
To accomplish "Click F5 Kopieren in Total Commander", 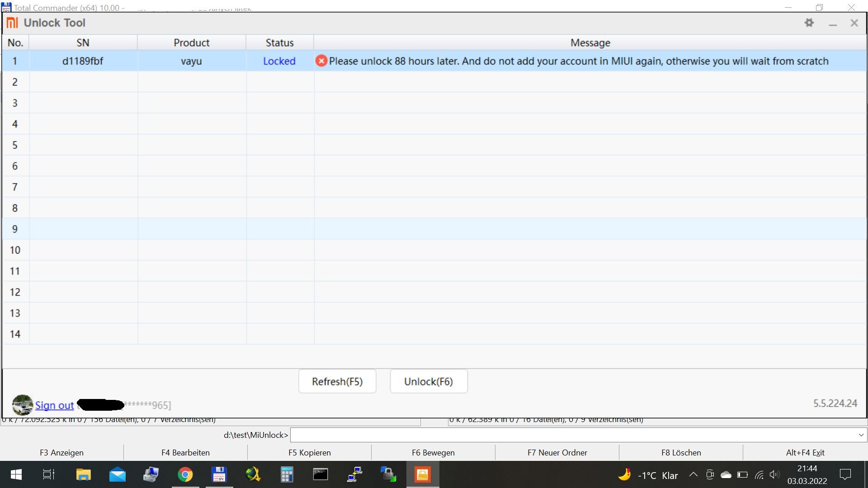I will click(309, 452).
